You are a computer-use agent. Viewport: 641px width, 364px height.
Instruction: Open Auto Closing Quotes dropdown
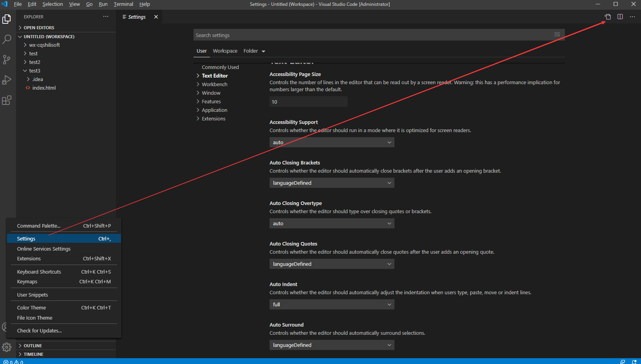point(332,264)
